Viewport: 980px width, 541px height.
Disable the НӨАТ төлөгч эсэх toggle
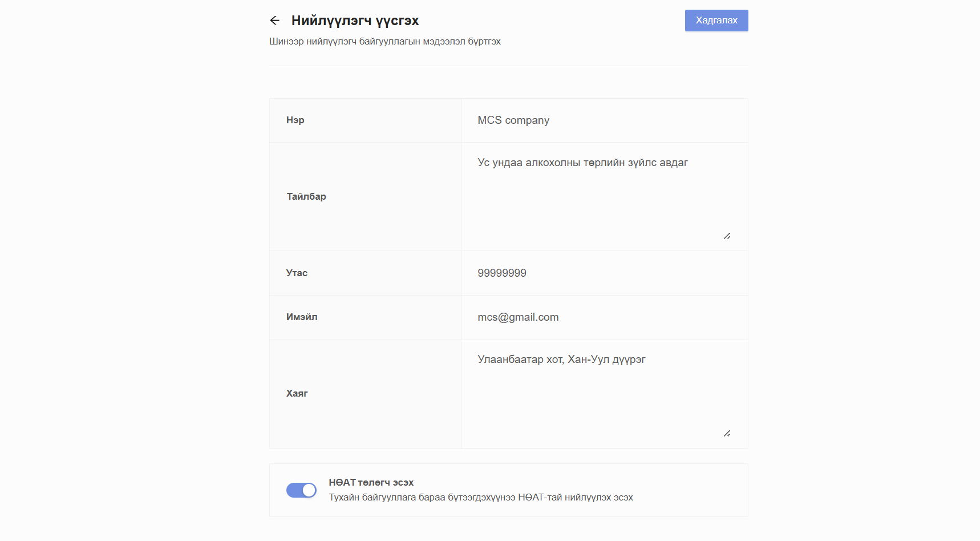click(x=301, y=490)
